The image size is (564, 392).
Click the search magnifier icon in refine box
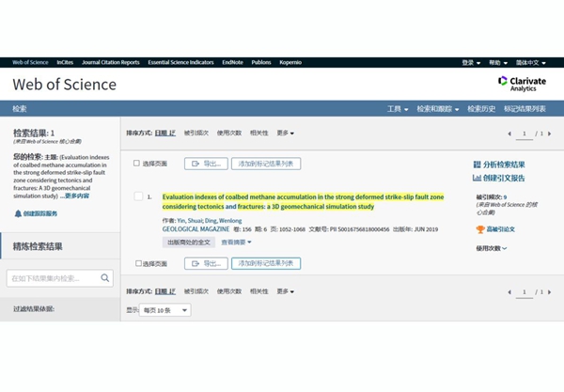105,278
